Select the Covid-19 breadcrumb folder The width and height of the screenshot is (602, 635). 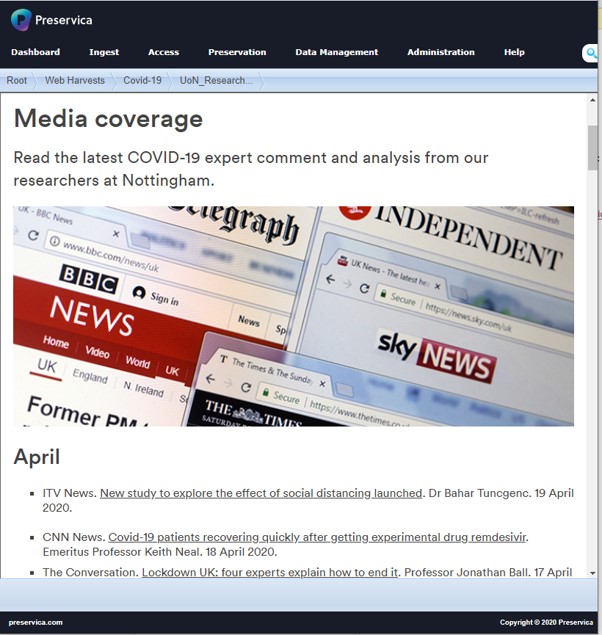tap(141, 80)
